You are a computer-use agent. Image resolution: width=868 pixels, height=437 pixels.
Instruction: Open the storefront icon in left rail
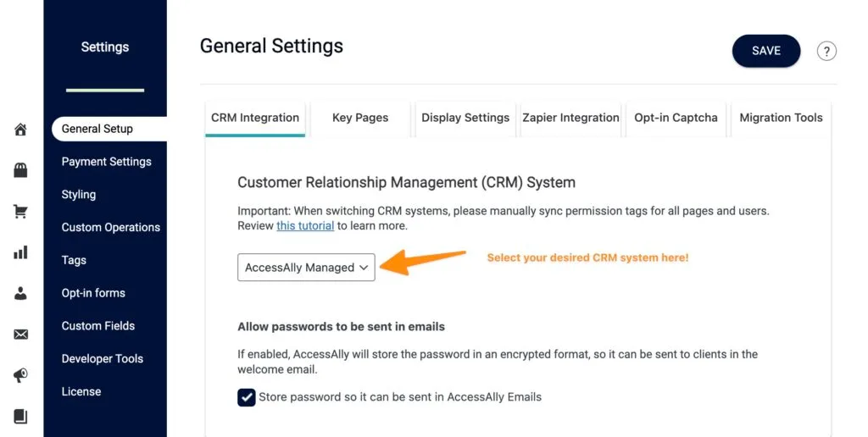tap(21, 170)
